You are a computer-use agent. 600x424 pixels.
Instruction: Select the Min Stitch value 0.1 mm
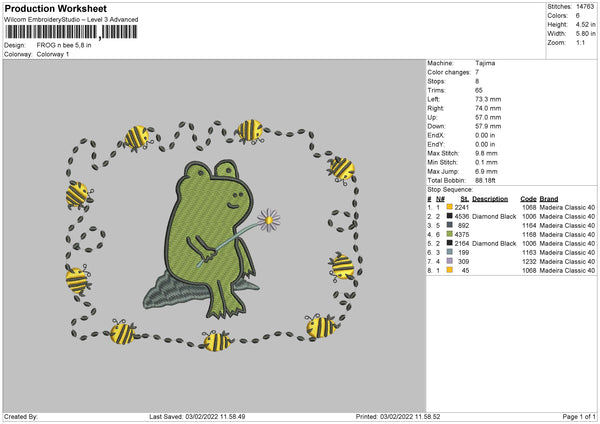tap(486, 163)
